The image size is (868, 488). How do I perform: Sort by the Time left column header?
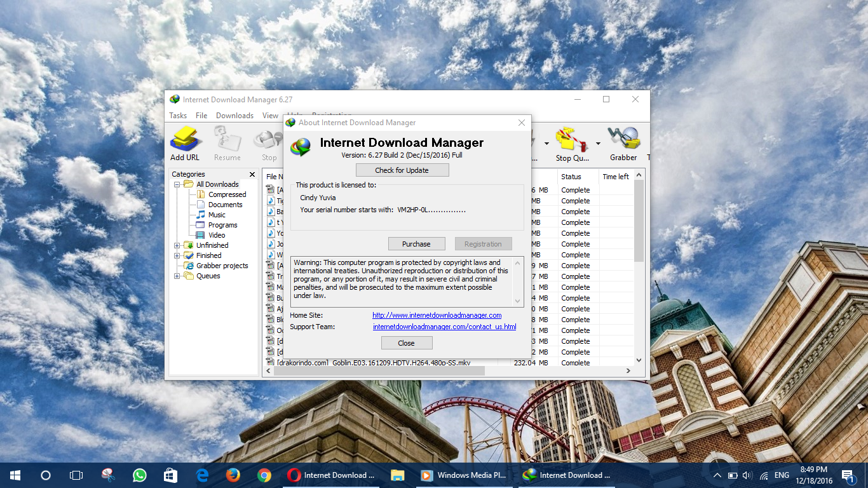point(616,177)
